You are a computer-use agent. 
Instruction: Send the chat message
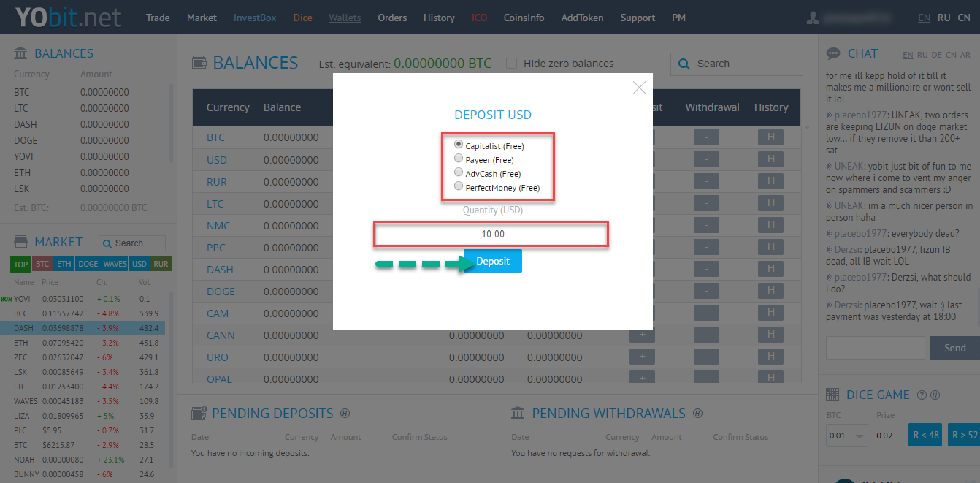(954, 348)
